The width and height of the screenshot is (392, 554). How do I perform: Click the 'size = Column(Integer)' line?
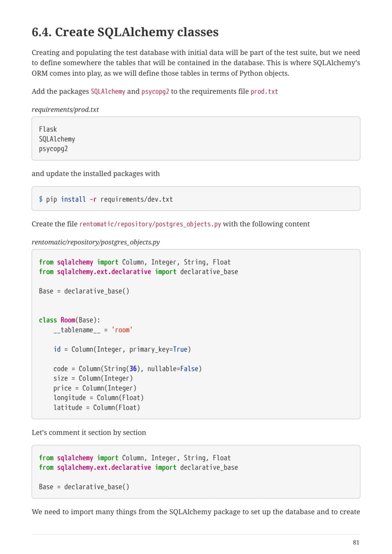coord(93,379)
